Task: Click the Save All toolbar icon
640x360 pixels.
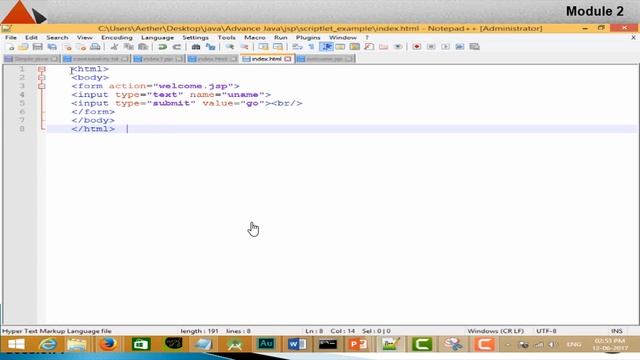Action: (x=52, y=47)
